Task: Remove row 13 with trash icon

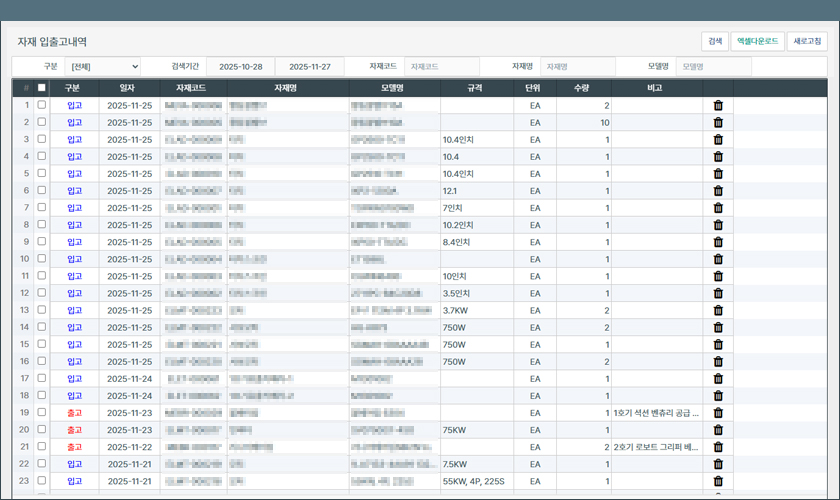Action: click(x=718, y=311)
